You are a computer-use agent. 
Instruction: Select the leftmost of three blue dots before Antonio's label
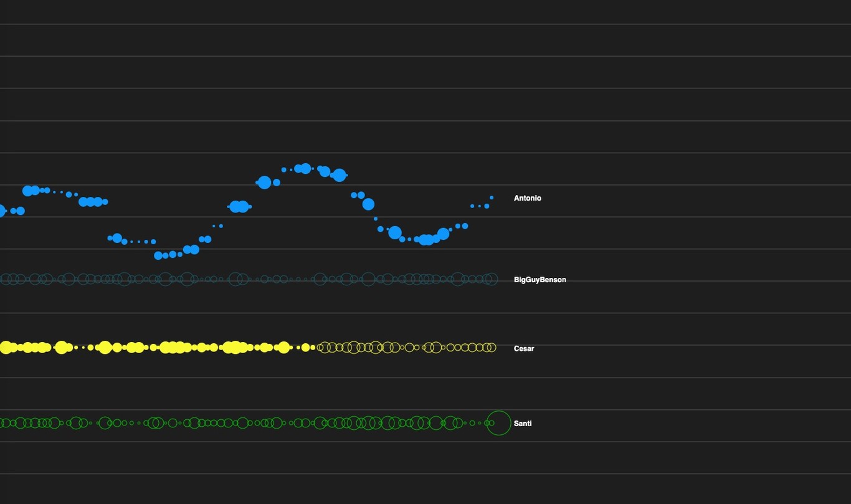472,206
